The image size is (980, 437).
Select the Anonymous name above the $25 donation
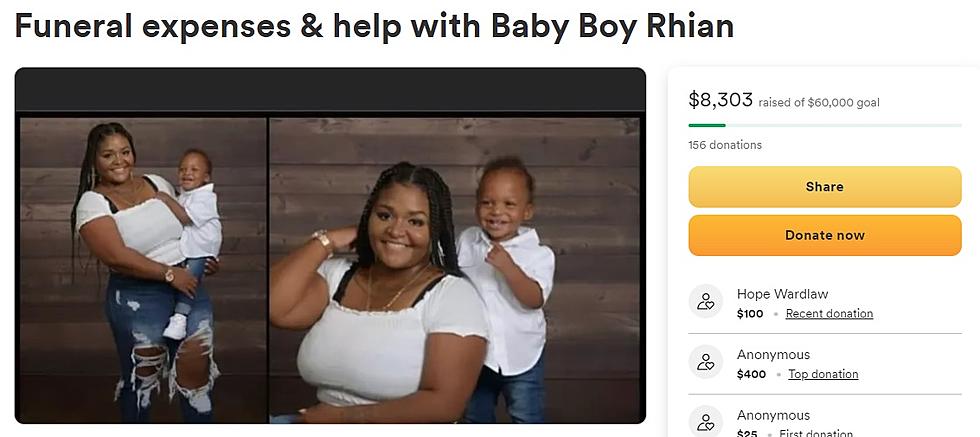tap(773, 415)
